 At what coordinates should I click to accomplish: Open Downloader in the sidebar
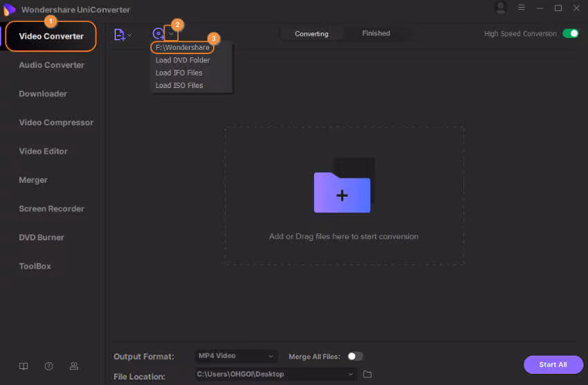[x=43, y=93]
